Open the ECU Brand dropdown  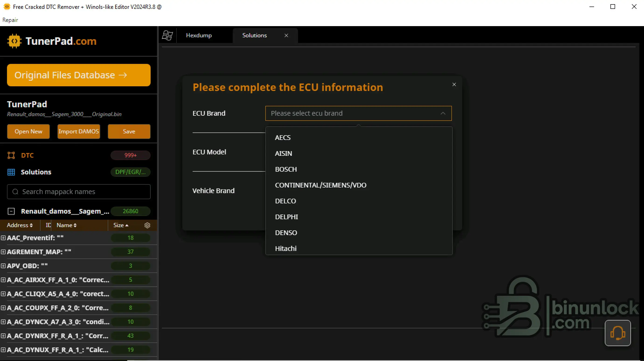click(x=359, y=113)
